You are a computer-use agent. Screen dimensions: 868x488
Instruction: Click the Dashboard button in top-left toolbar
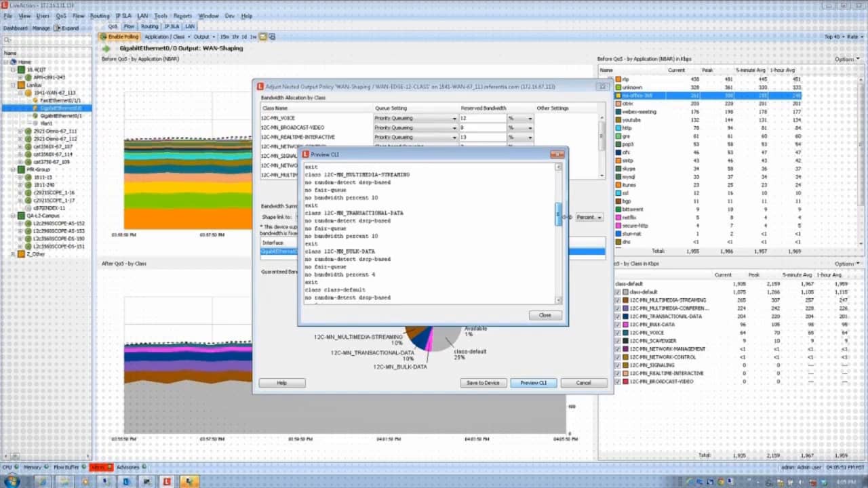(x=16, y=28)
